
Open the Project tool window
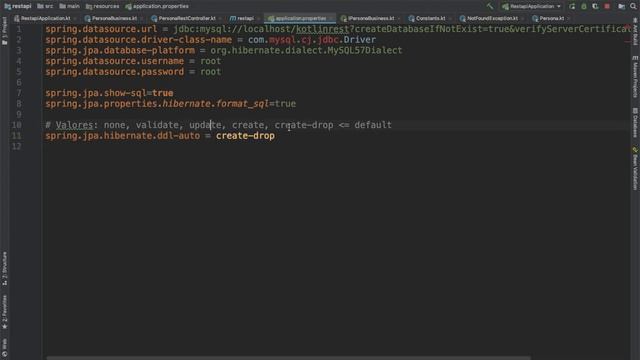click(x=4, y=31)
